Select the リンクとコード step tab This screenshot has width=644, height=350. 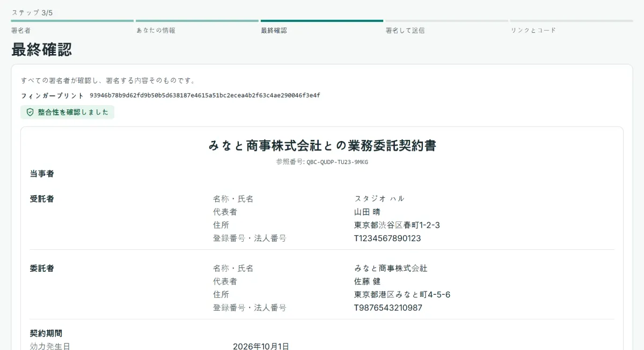click(572, 27)
